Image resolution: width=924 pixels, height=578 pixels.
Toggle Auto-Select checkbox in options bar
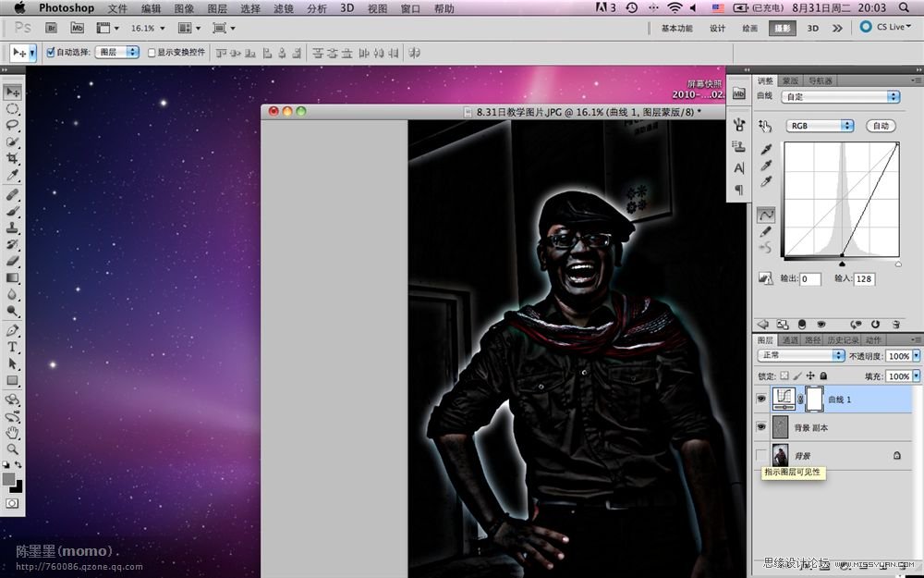point(51,53)
